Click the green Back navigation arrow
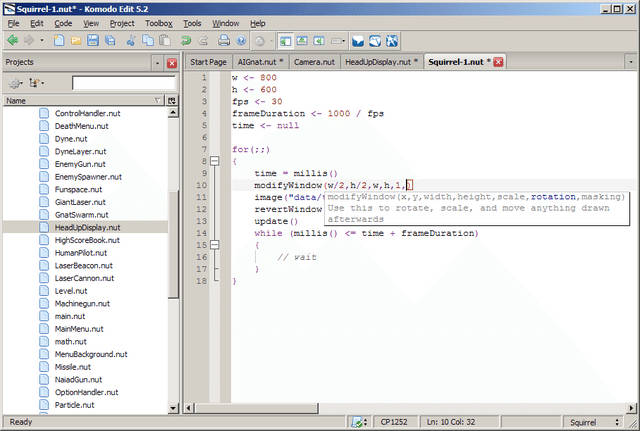 click(12, 41)
